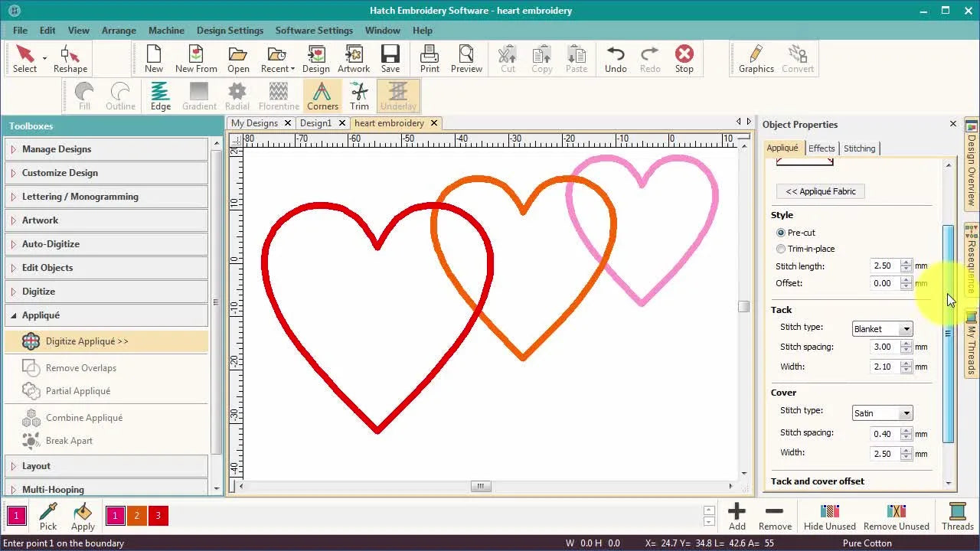Increase the Tack stitch spacing value
980x551 pixels.
click(906, 344)
